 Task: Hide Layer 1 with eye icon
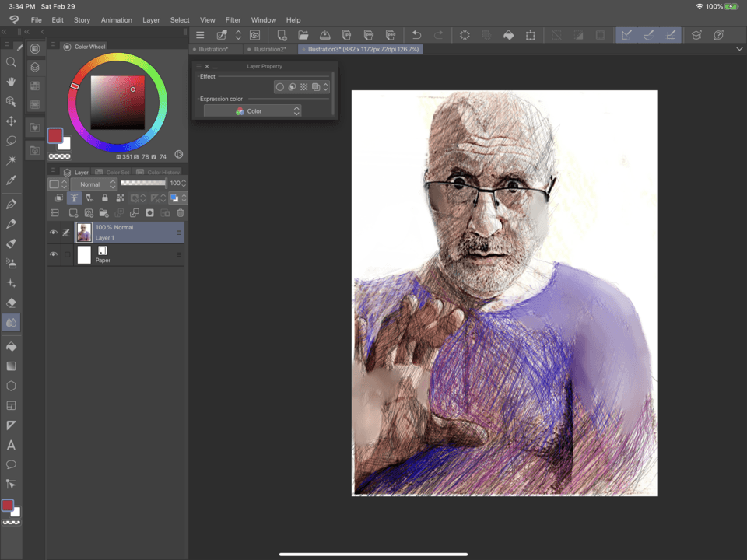54,233
